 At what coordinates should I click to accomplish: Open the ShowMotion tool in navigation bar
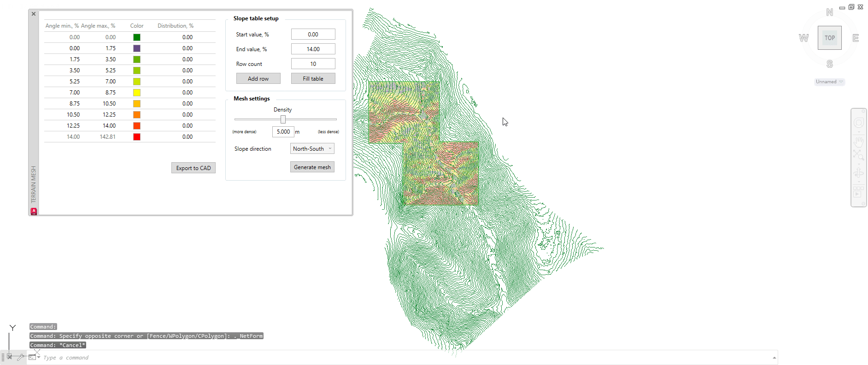tap(858, 191)
